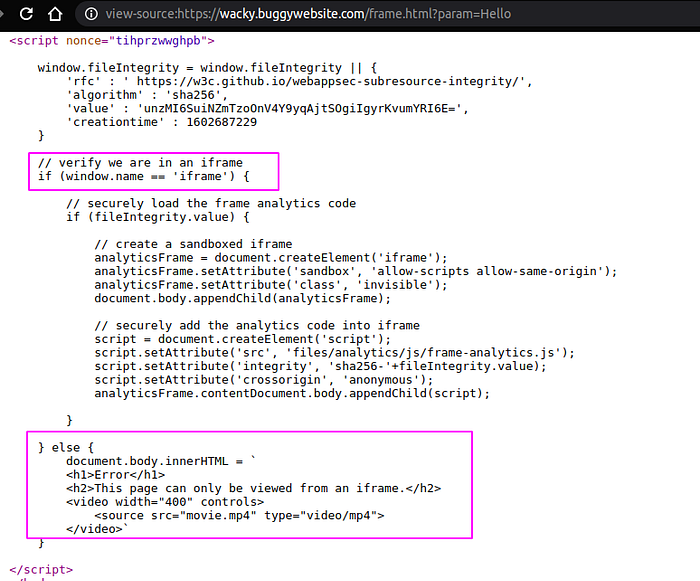This screenshot has width=700, height=581.
Task: Click the contentDocument.body.appendChild(script) line
Action: [x=292, y=393]
